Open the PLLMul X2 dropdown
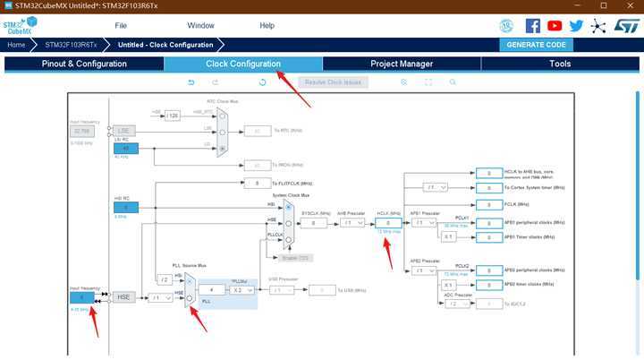644x360 pixels. [x=241, y=290]
